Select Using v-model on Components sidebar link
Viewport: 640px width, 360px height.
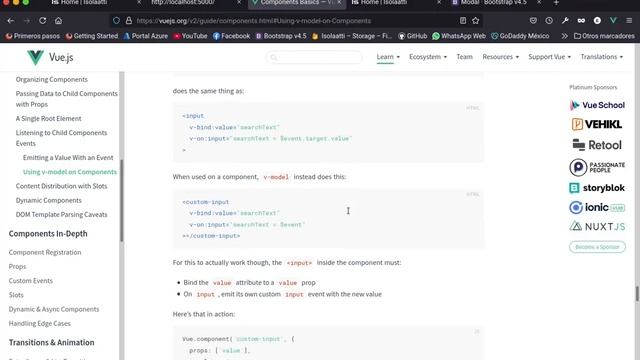click(69, 172)
